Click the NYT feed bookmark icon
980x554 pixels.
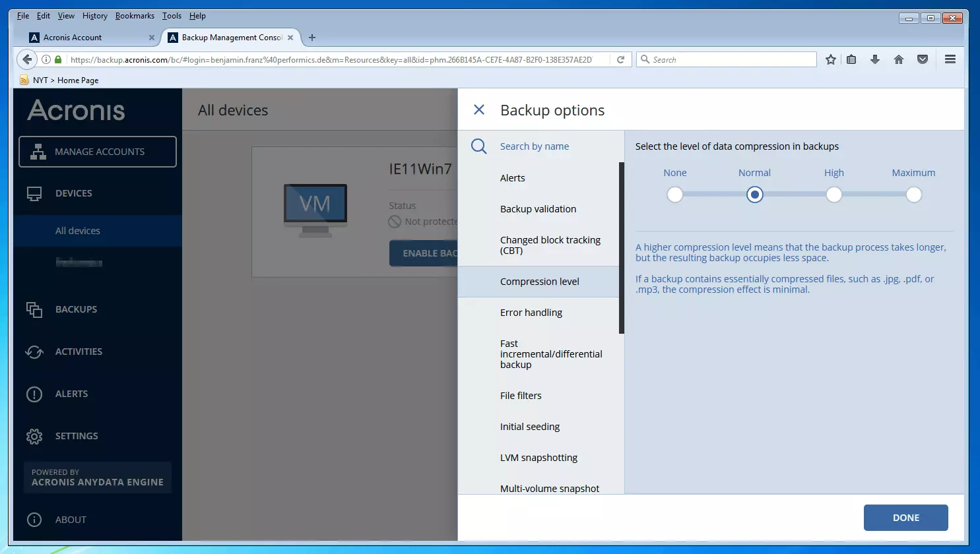pyautogui.click(x=24, y=80)
